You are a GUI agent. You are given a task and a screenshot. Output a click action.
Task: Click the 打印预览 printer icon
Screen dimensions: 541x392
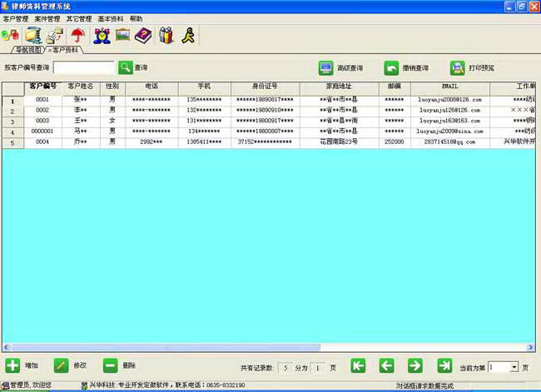pyautogui.click(x=458, y=68)
